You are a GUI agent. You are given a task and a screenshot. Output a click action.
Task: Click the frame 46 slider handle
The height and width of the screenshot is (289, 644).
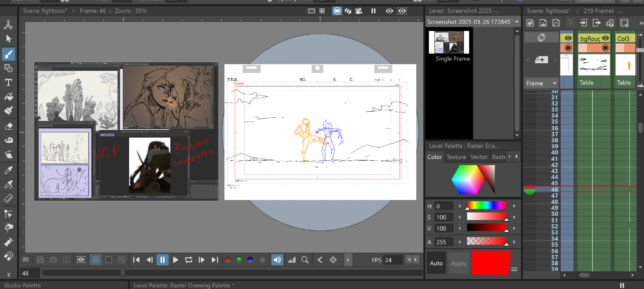[123, 273]
